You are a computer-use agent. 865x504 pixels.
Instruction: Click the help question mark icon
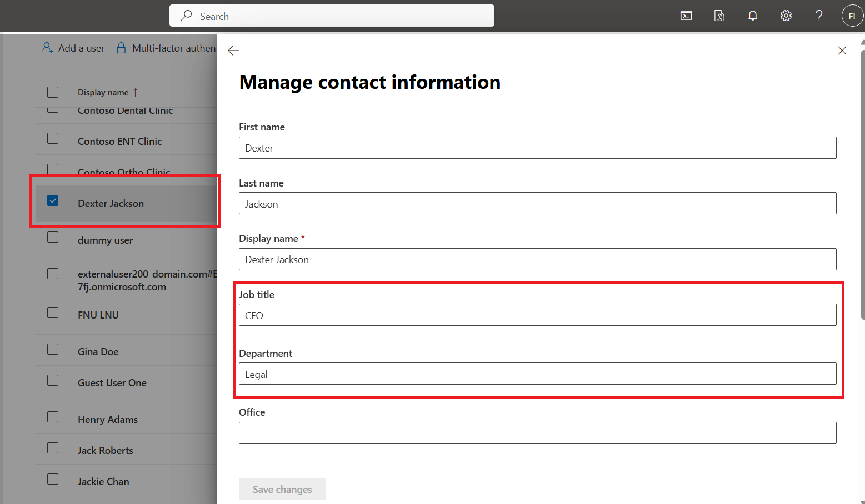click(x=819, y=16)
